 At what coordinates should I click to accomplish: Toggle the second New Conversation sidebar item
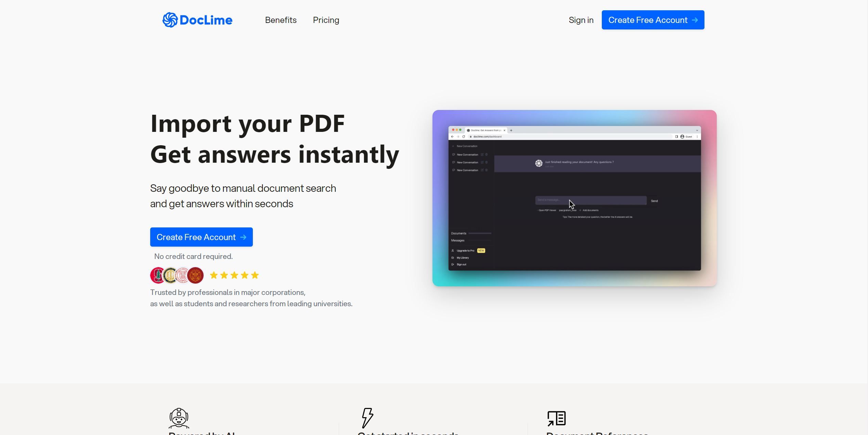pyautogui.click(x=467, y=163)
